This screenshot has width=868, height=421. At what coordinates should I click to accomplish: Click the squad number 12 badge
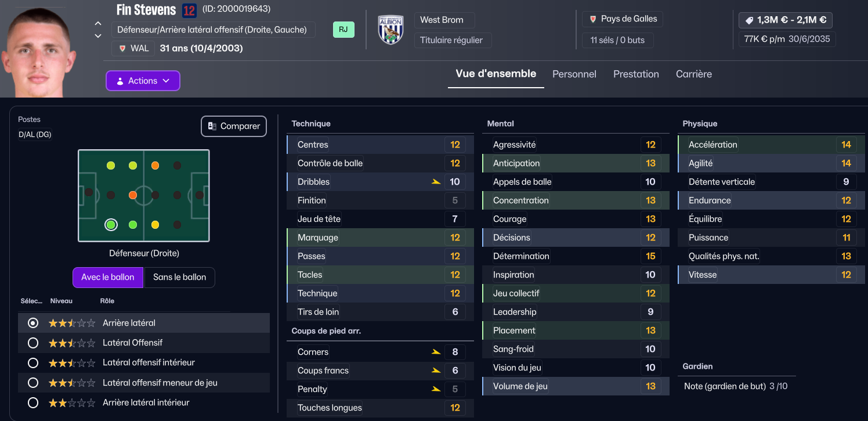coord(189,10)
